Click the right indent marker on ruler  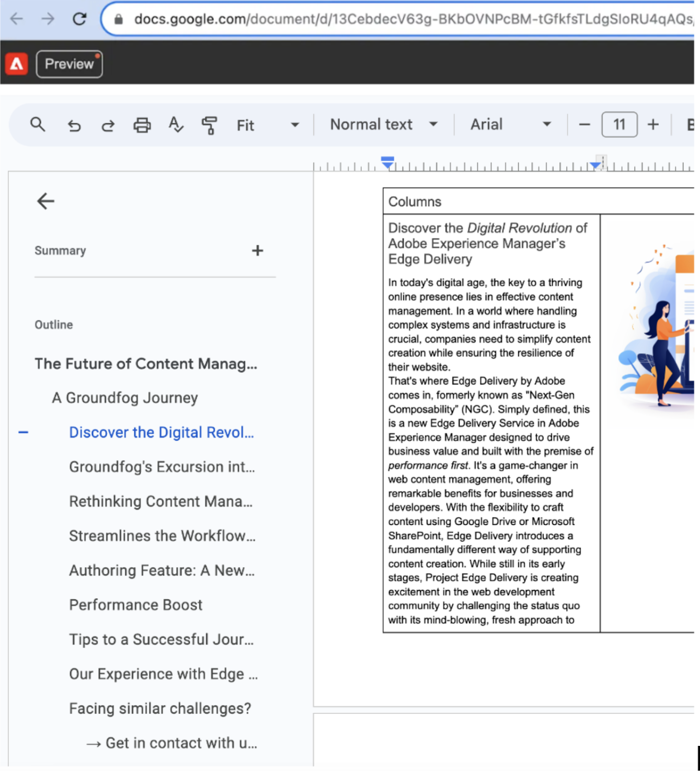(595, 166)
